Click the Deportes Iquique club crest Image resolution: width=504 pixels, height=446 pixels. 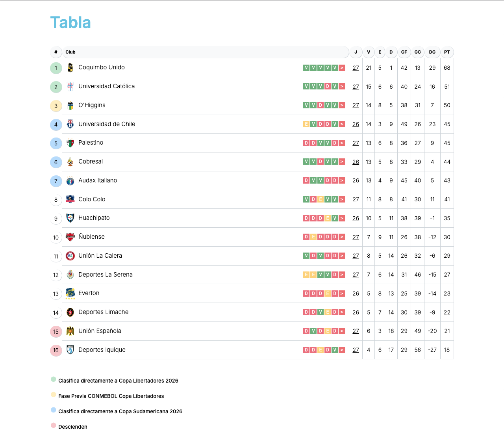click(70, 350)
